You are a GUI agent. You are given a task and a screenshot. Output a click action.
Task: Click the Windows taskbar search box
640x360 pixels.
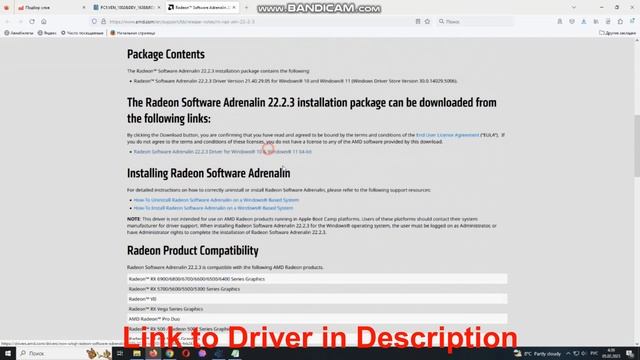pos(64,353)
